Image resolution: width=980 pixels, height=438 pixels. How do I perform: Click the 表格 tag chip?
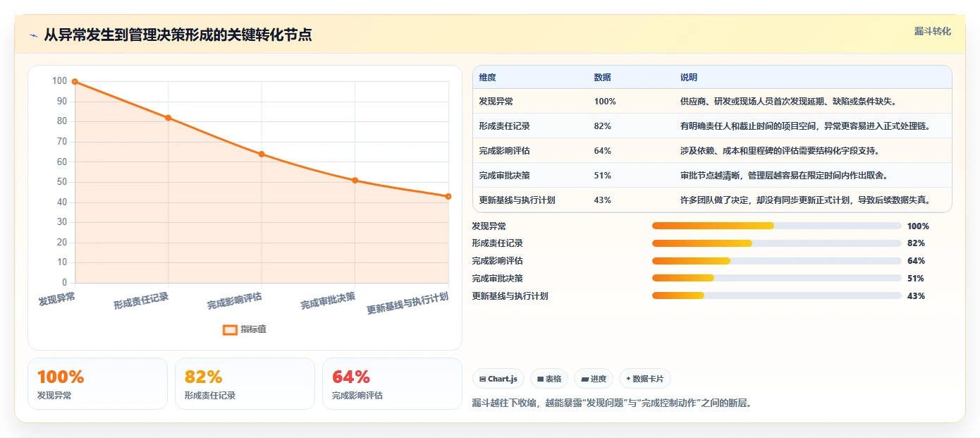click(x=549, y=379)
